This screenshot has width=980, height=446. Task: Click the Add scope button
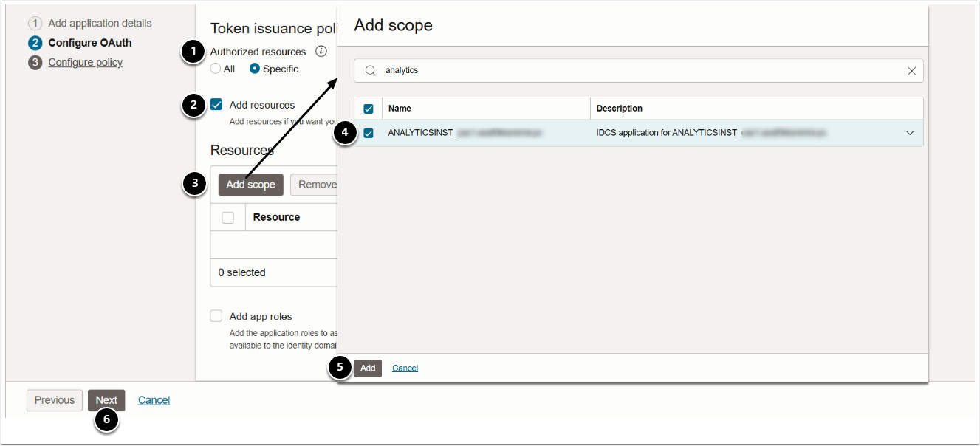click(x=250, y=185)
